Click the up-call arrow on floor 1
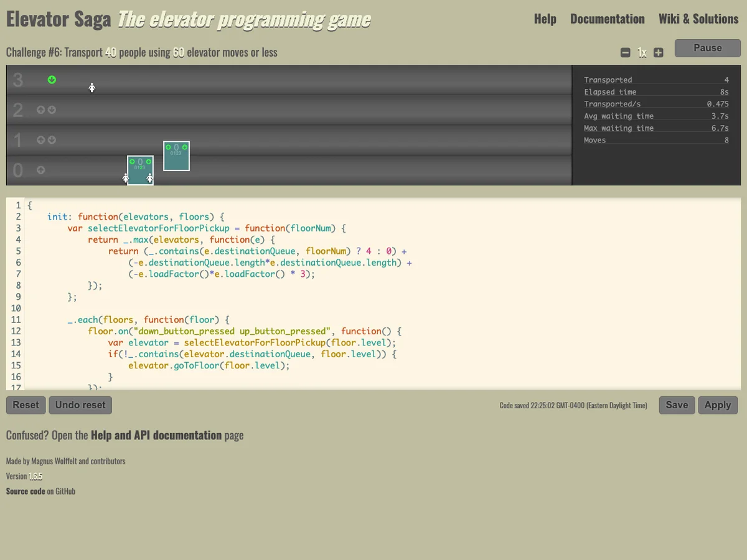Image resolution: width=747 pixels, height=560 pixels. click(40, 140)
